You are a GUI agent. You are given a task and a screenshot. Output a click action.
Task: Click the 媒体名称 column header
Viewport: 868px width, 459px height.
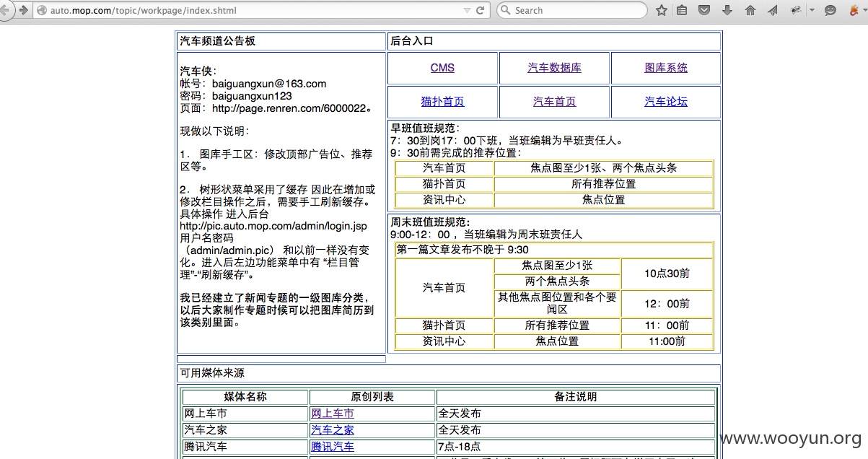point(245,397)
